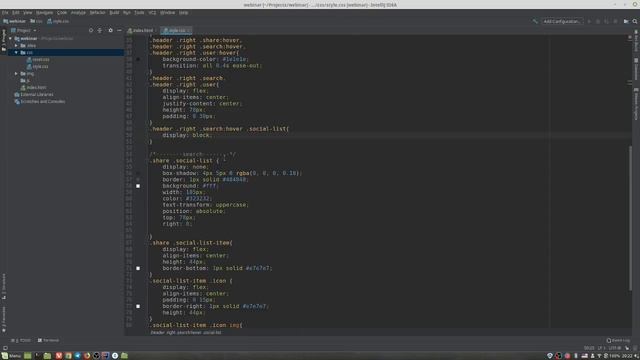This screenshot has width=640, height=360.
Task: Click the webinar breadcrumb in navigation bar
Action: (14, 21)
